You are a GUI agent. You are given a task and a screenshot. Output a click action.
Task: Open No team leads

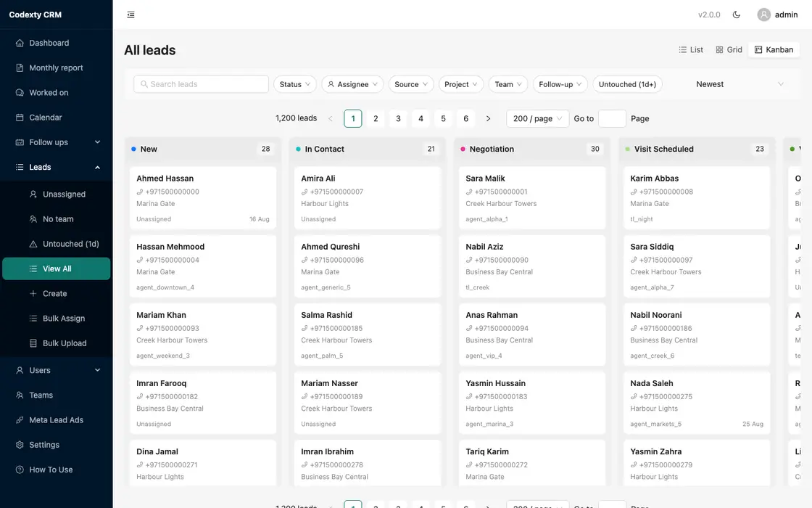(56, 219)
